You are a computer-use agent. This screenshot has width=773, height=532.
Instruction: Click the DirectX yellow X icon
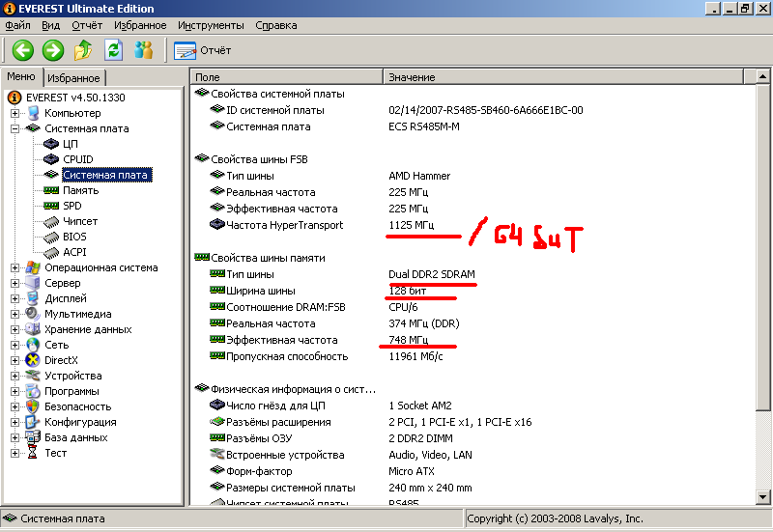33,360
